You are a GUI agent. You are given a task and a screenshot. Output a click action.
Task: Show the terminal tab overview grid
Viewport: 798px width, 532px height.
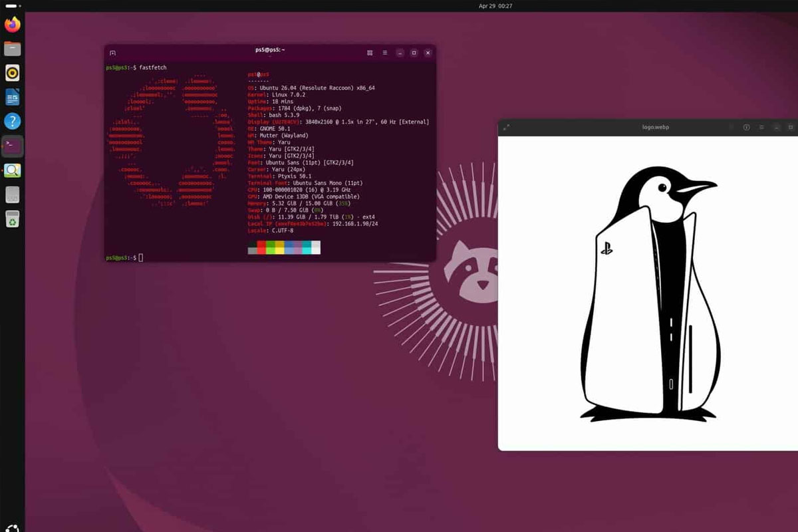370,53
